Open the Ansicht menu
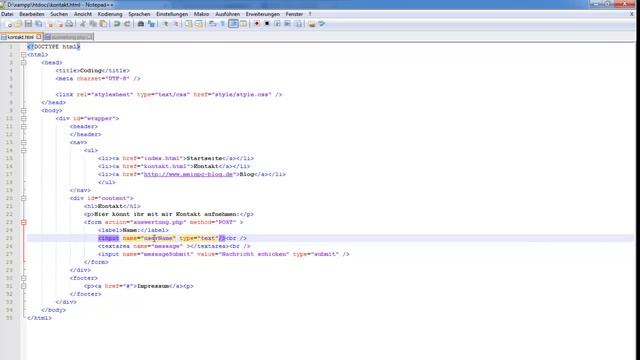This screenshot has height=360, width=640. pyautogui.click(x=83, y=14)
